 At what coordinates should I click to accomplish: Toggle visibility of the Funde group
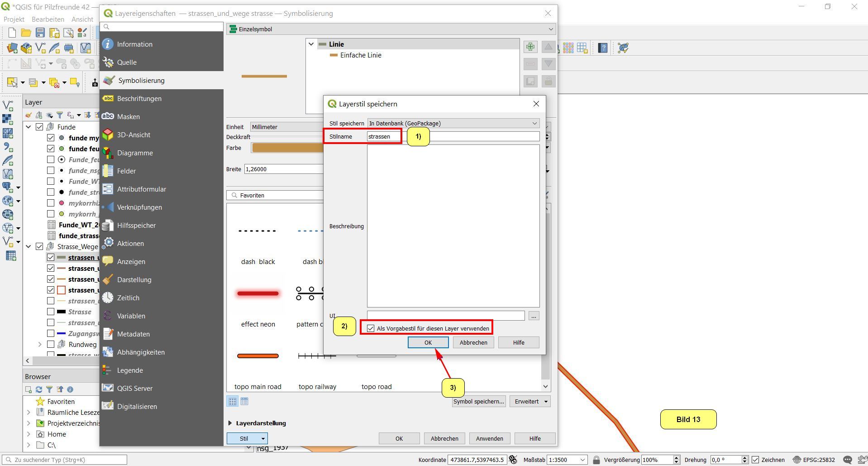(x=40, y=127)
